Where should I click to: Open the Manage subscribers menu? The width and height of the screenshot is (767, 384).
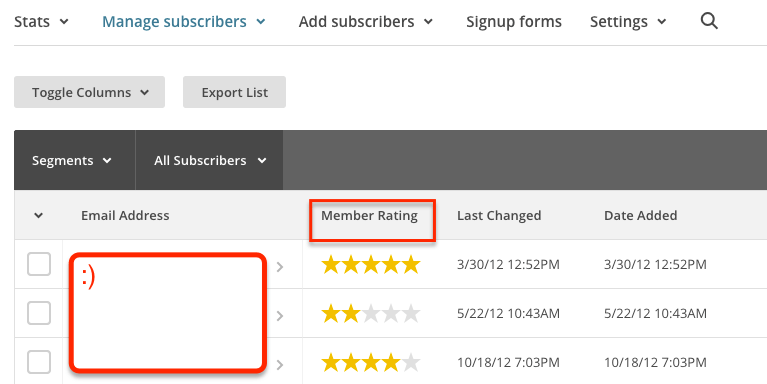click(x=183, y=22)
